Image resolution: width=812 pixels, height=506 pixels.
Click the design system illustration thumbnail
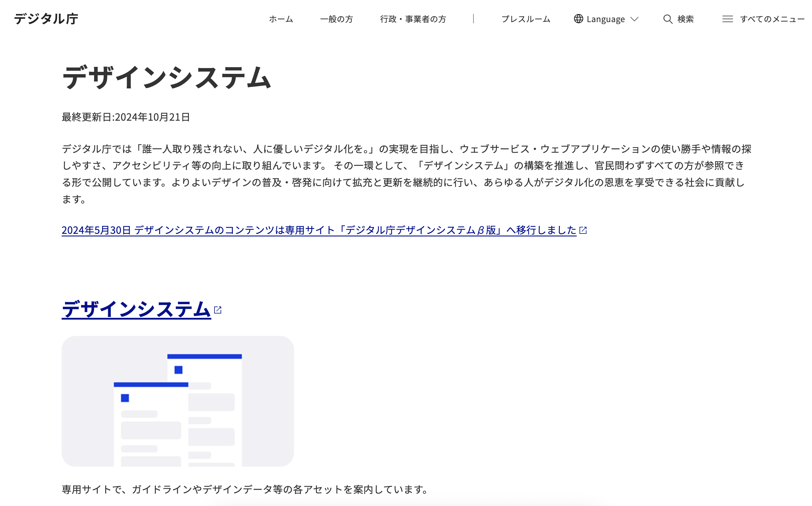(x=178, y=401)
